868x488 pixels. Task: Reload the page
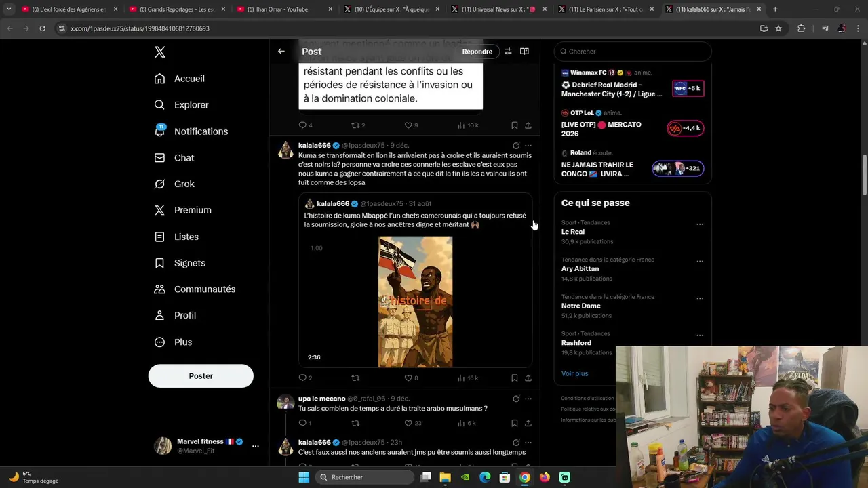click(42, 28)
